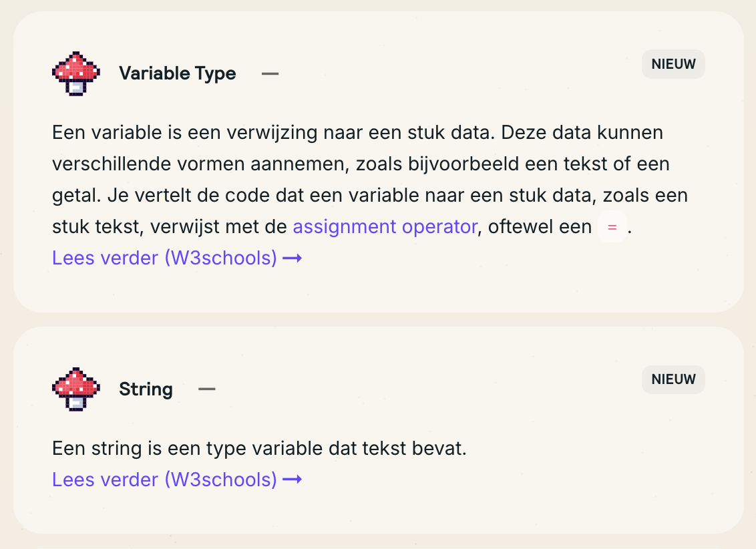This screenshot has height=549, width=756.
Task: Click the NIEUW badge on String card
Action: [673, 379]
